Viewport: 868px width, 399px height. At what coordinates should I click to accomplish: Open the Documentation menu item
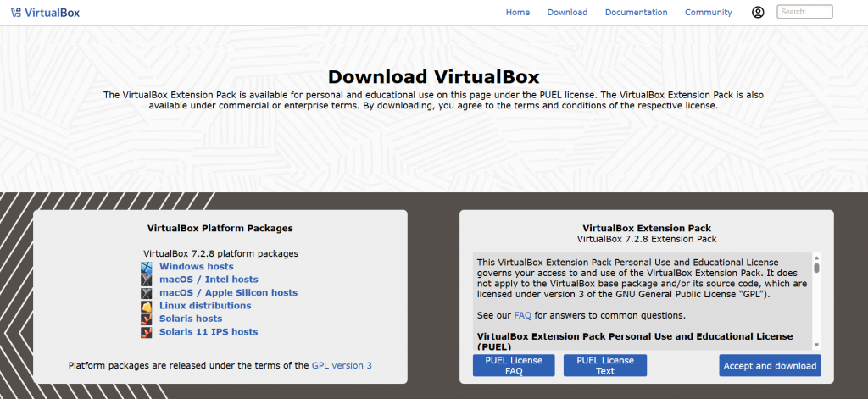click(636, 12)
